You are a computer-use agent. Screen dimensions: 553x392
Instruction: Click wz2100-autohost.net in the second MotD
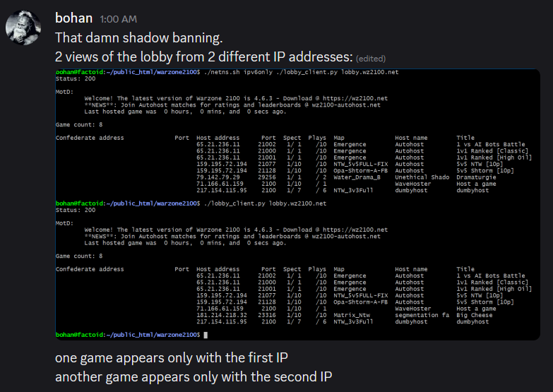346,237
